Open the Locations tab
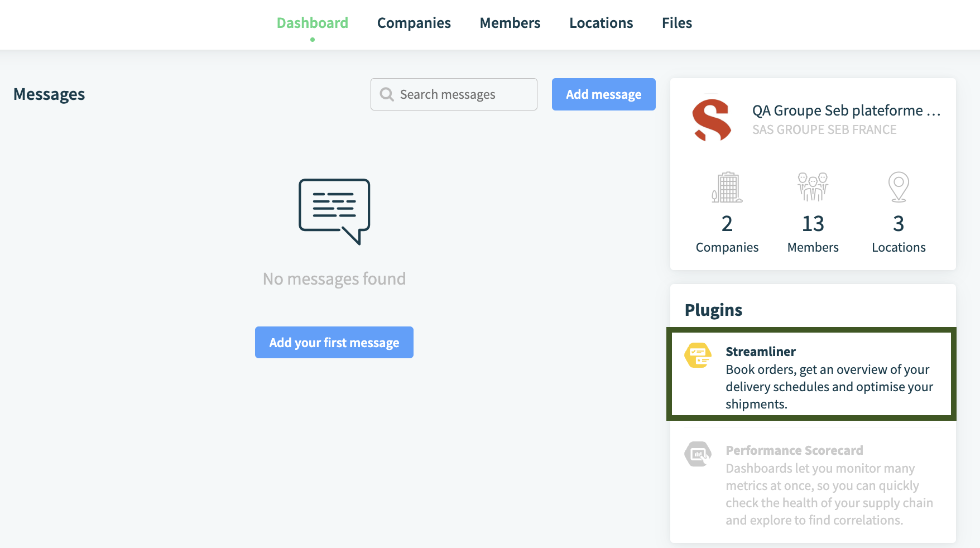980x548 pixels. (x=601, y=23)
